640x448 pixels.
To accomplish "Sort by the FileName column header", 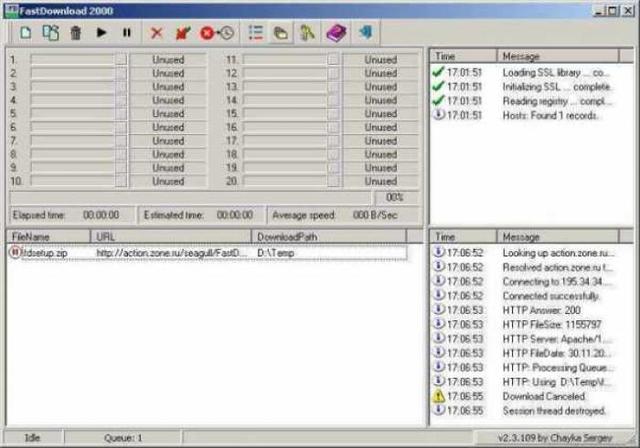I will pos(48,237).
